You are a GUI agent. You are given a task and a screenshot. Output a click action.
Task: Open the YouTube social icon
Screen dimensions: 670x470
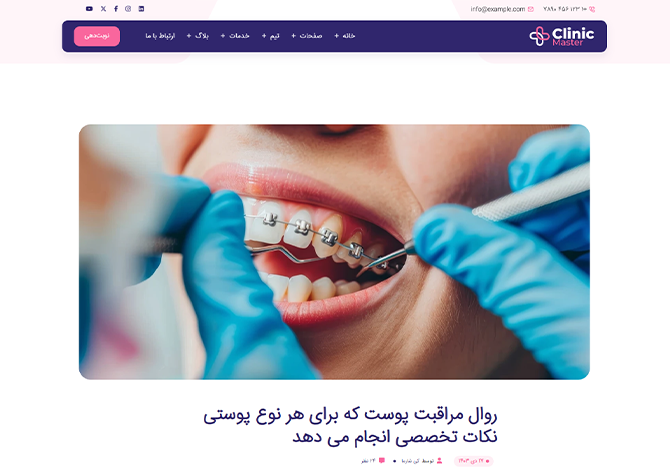point(89,9)
